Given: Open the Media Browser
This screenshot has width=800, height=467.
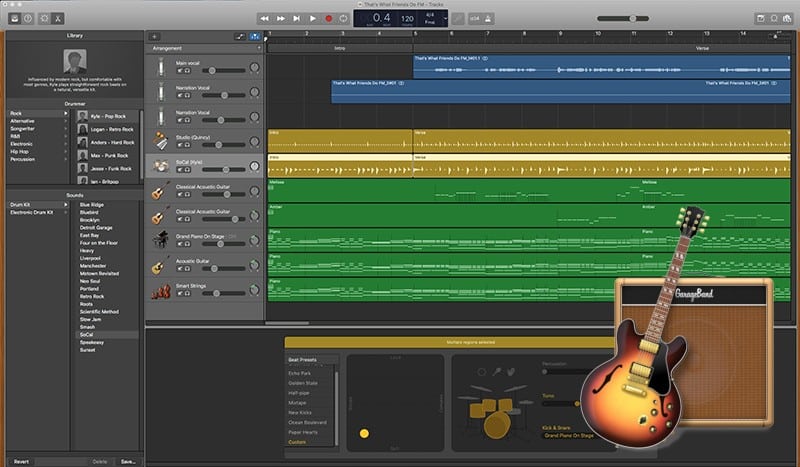Looking at the screenshot, I should pos(787,18).
